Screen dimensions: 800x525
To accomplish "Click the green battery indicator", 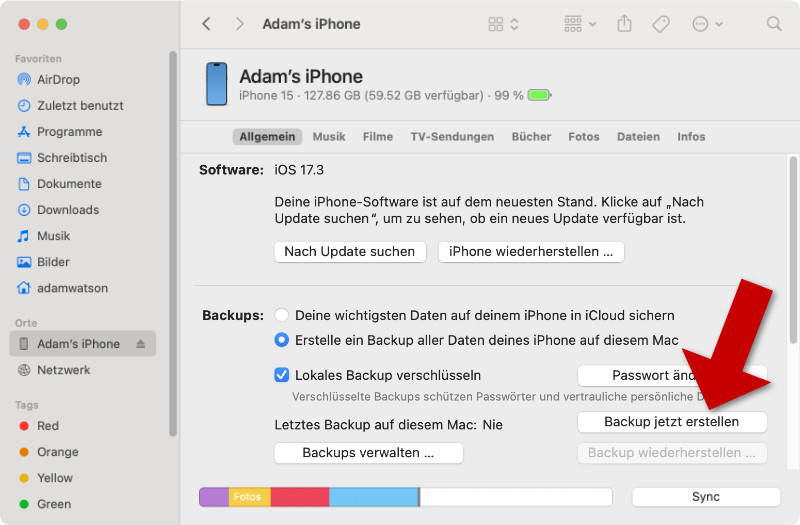I will (x=540, y=95).
